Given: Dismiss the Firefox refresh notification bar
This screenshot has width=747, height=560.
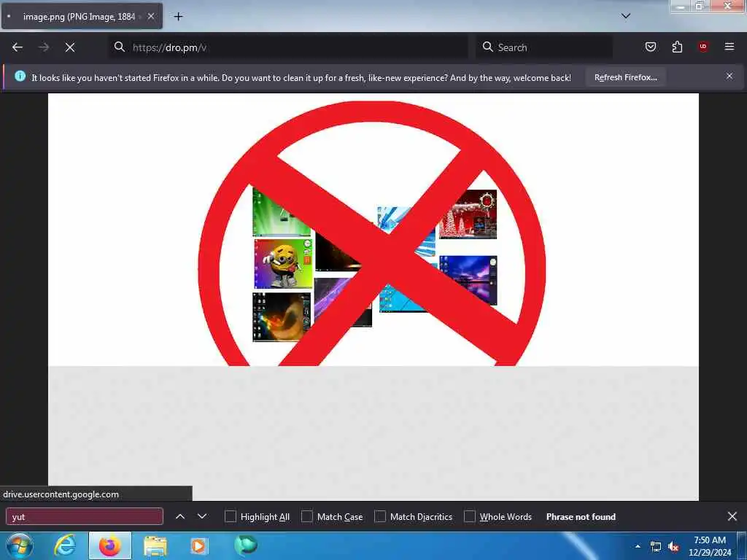Looking at the screenshot, I should 729,76.
